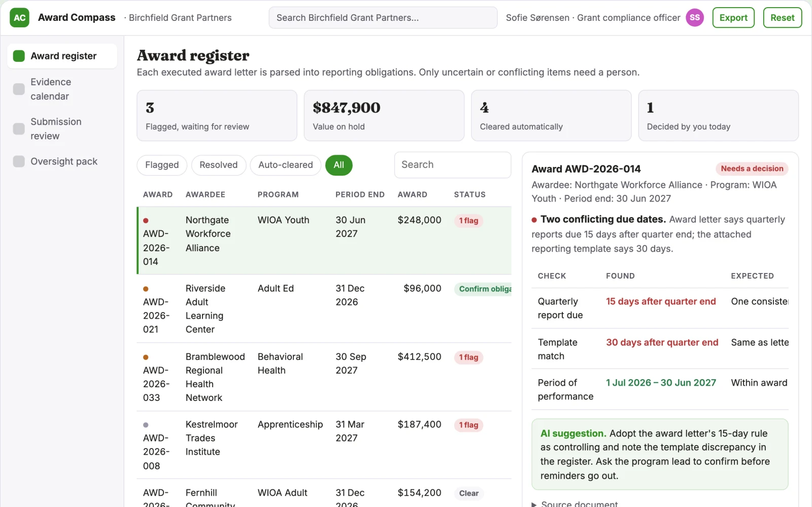Open the SS user avatar
Screen dimensions: 812x507
pos(695,18)
